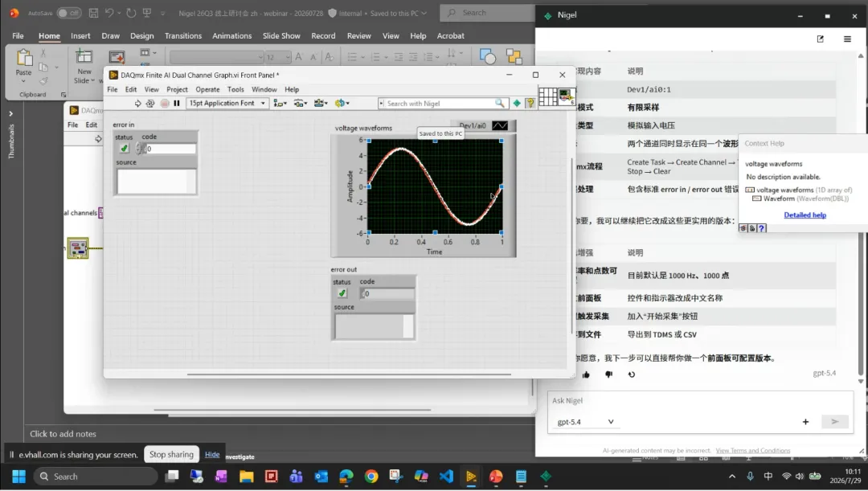Expand the Thumbnails pane chevron
Image resolution: width=868 pixels, height=491 pixels.
10,113
